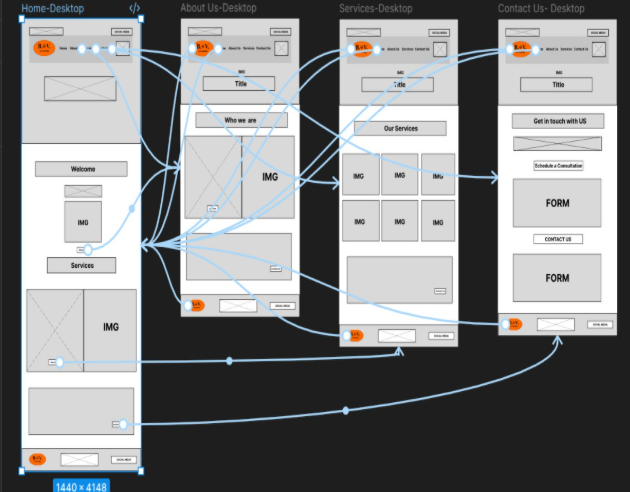
Task: Select small IMG block below Welcome heading
Action: point(83,222)
